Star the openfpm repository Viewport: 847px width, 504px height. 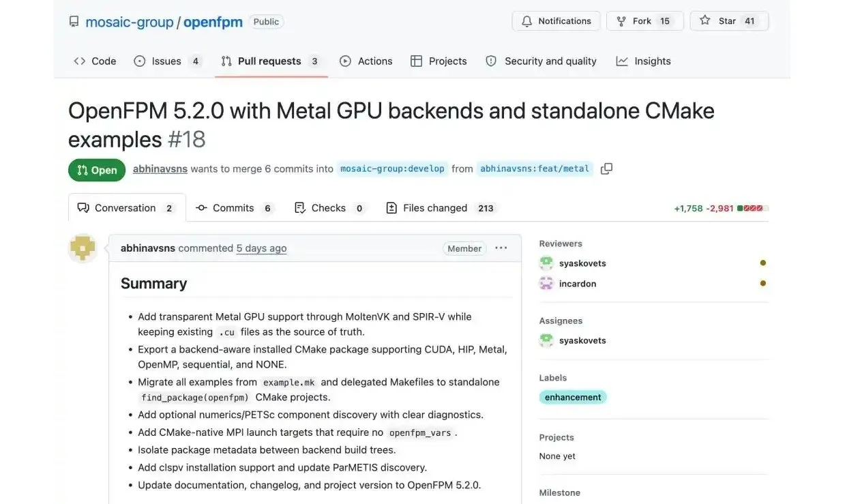[729, 21]
